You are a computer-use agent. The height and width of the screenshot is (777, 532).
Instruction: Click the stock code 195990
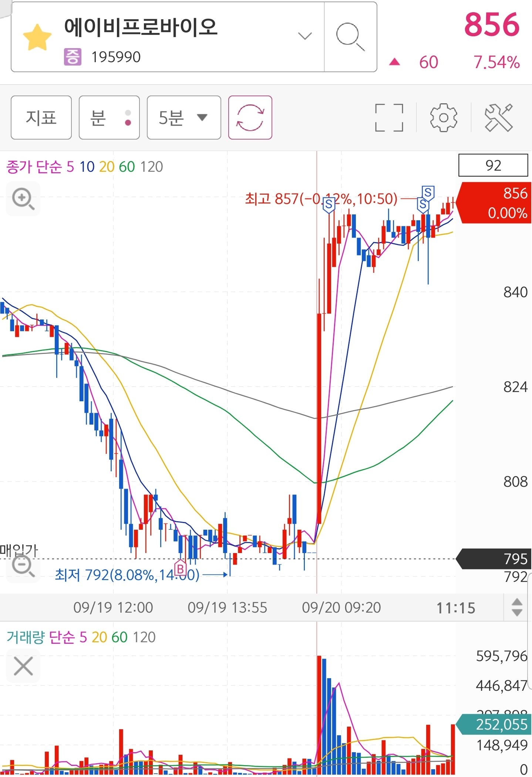click(x=116, y=57)
